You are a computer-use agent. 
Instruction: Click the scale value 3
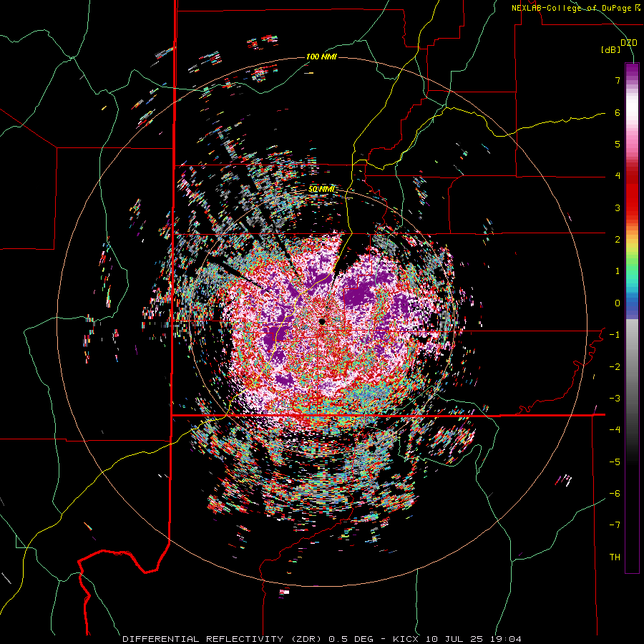(x=618, y=208)
